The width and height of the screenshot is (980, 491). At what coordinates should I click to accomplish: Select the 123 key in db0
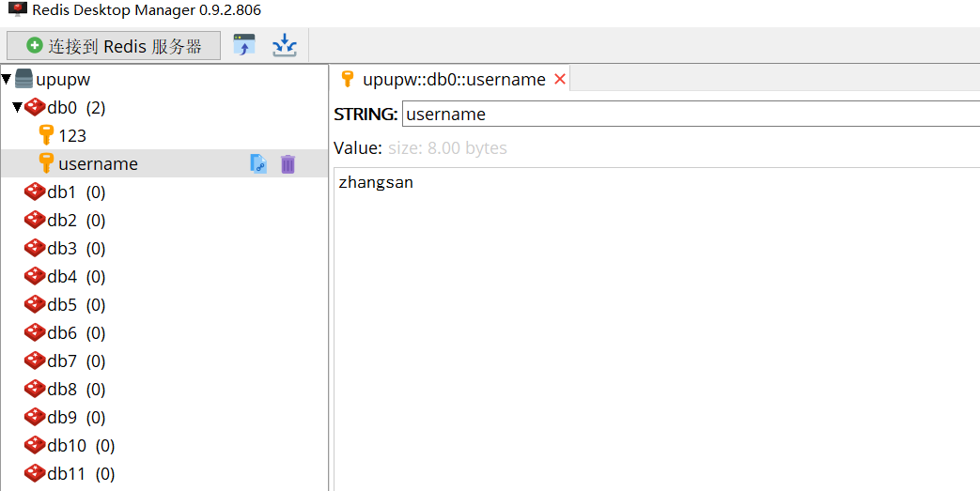point(72,136)
